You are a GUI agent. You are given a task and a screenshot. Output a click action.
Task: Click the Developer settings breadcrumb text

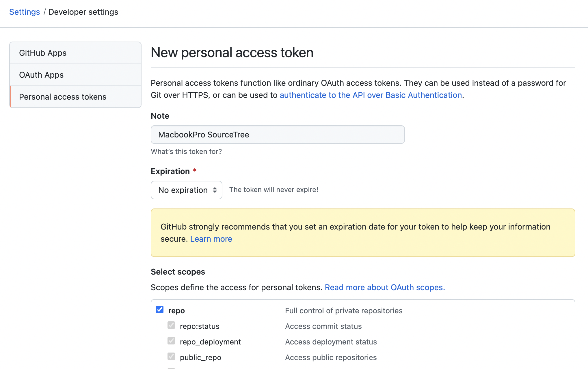point(83,12)
